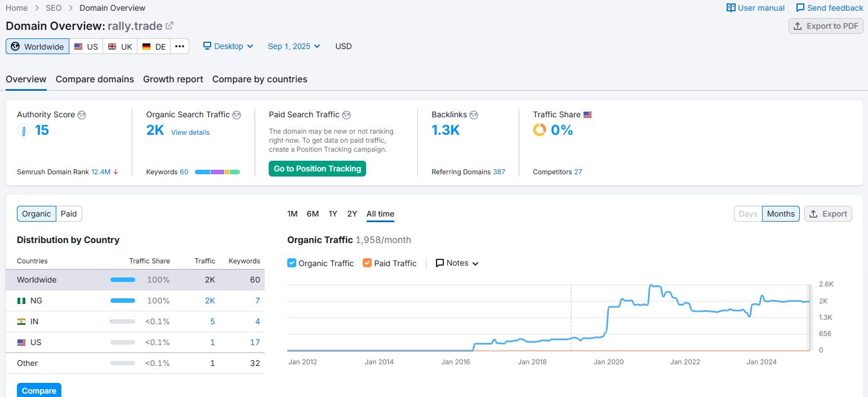Open the View details link
The width and height of the screenshot is (868, 397).
tap(190, 133)
